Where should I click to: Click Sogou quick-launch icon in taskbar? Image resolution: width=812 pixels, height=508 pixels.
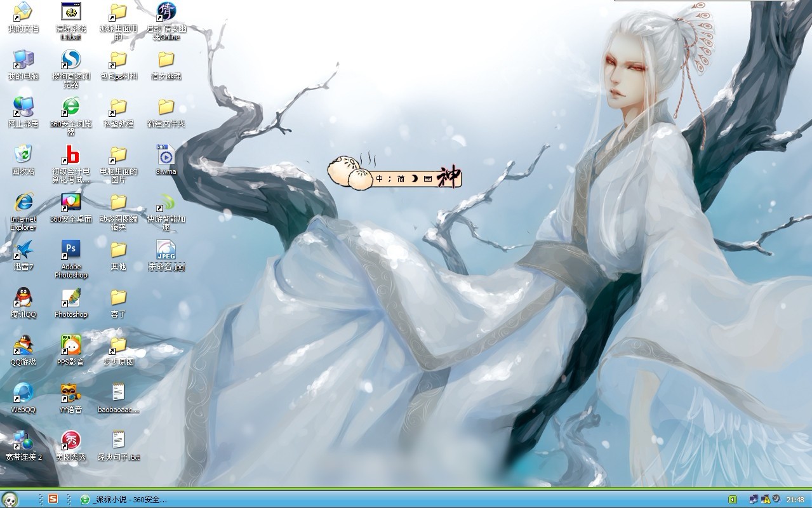(x=53, y=499)
